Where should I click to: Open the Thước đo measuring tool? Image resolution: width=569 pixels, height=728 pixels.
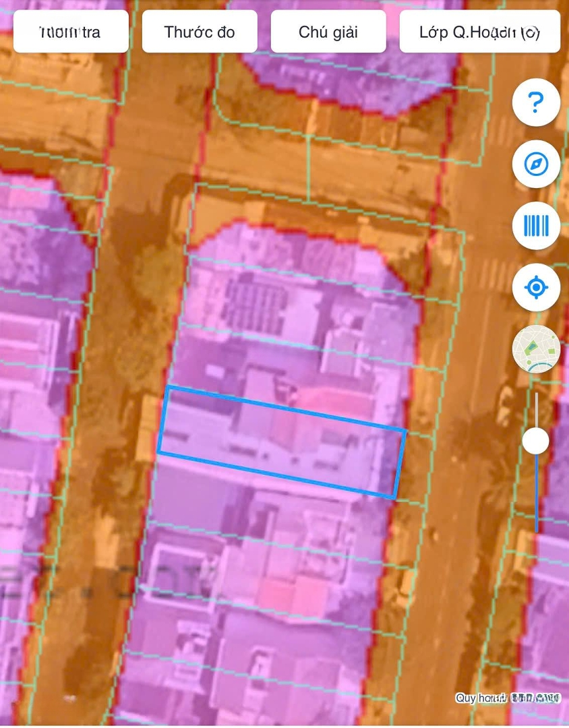pos(200,32)
